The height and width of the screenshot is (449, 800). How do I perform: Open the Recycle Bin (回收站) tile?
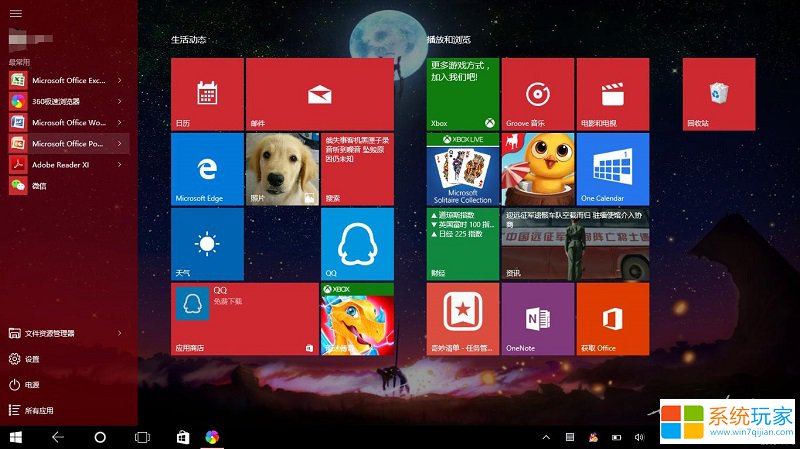point(719,94)
